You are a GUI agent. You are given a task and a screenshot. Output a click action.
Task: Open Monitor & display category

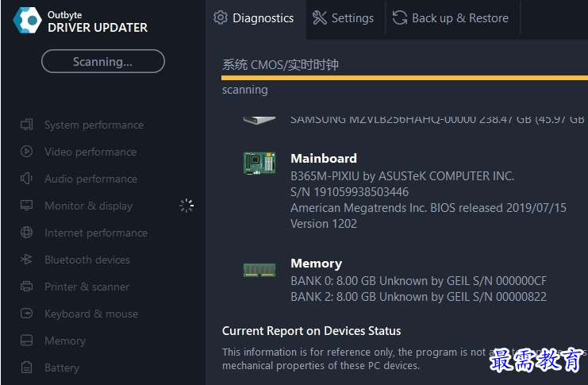[89, 206]
